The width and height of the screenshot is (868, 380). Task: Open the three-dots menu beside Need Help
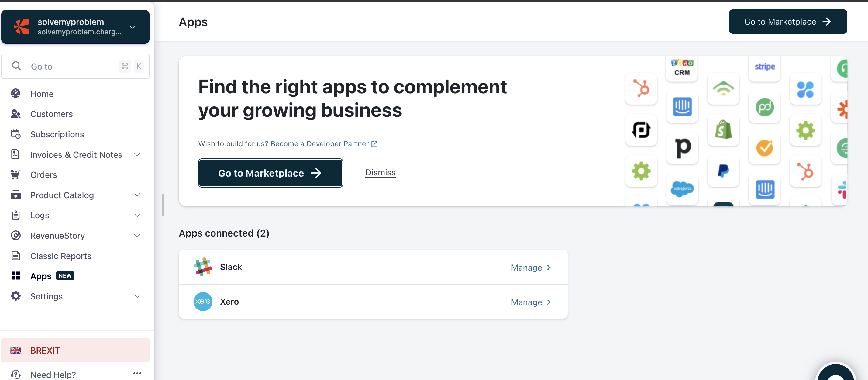(137, 373)
